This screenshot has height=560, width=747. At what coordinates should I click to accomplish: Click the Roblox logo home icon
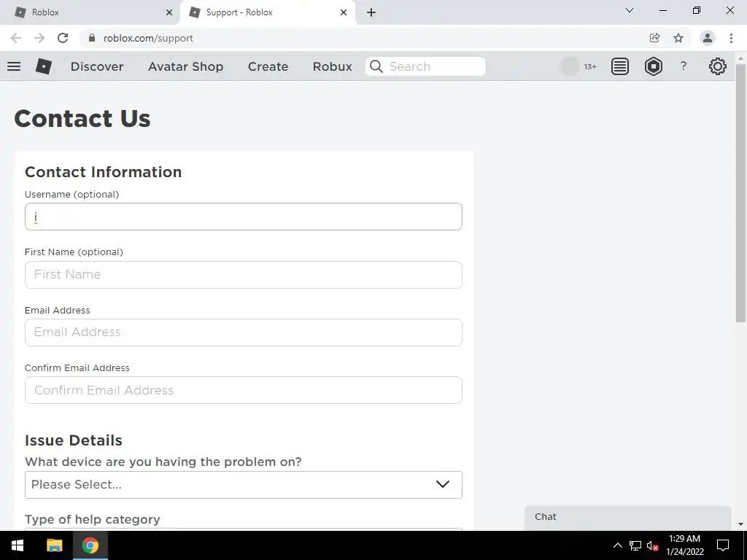tap(43, 66)
